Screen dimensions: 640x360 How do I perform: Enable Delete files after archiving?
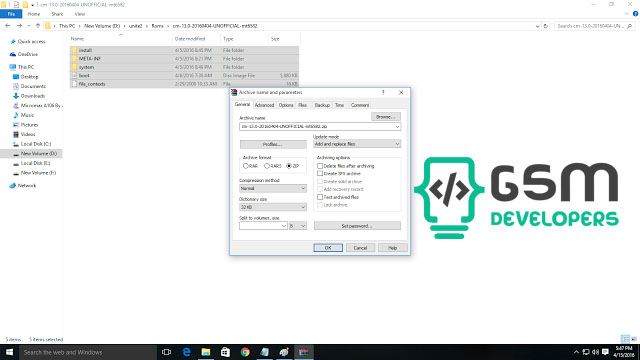pyautogui.click(x=320, y=166)
